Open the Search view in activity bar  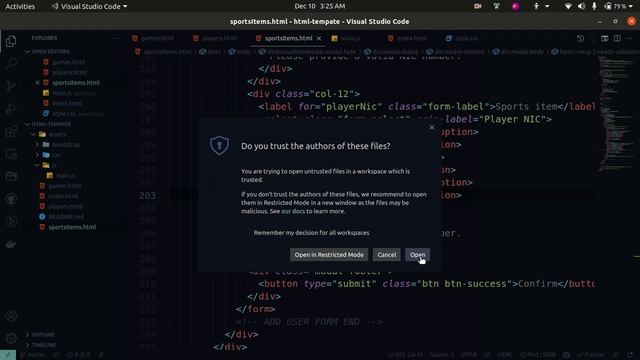pos(11,63)
